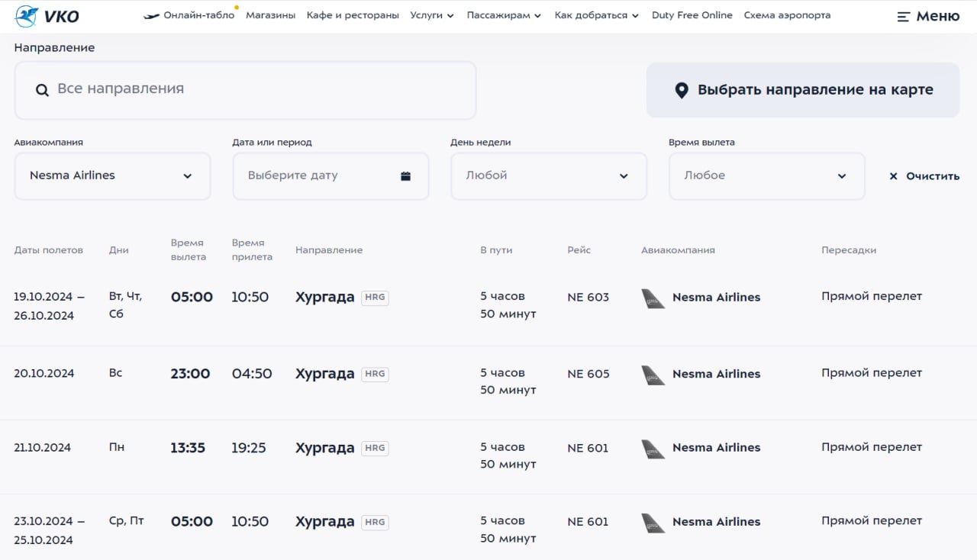Go to Схема аэропорта page
This screenshot has width=977, height=560.
coord(787,15)
